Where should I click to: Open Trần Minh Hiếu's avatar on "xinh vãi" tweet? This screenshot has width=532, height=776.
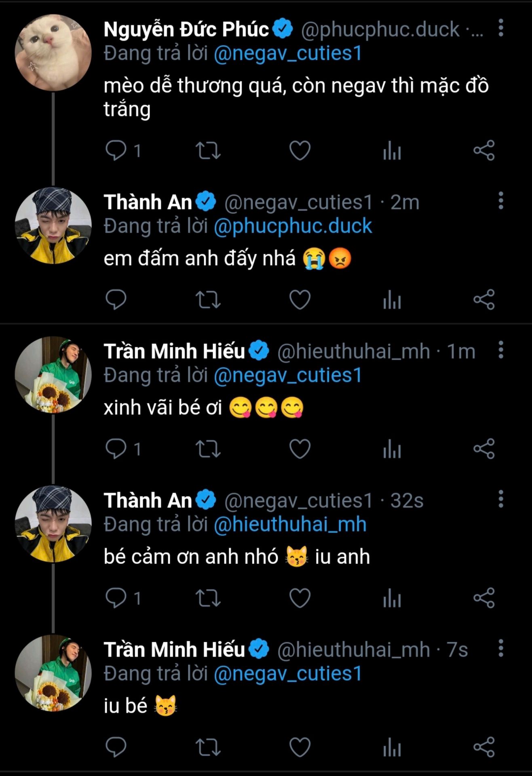(x=53, y=375)
